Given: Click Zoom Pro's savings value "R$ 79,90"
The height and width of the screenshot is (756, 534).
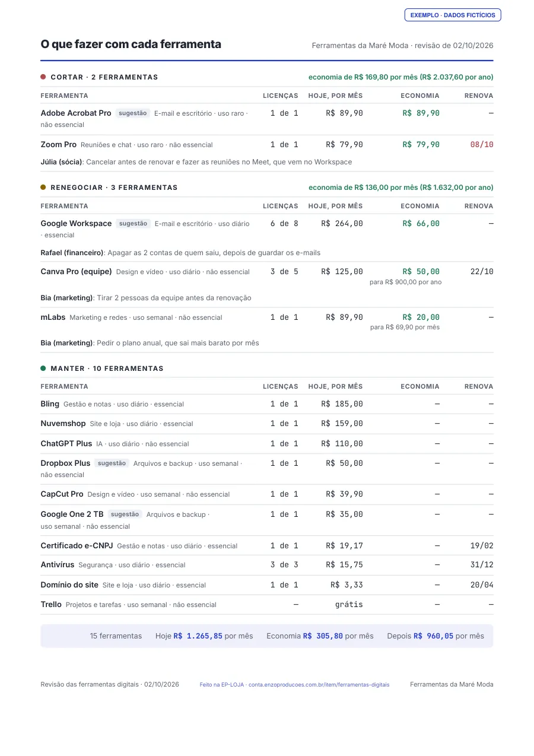Looking at the screenshot, I should [x=421, y=144].
